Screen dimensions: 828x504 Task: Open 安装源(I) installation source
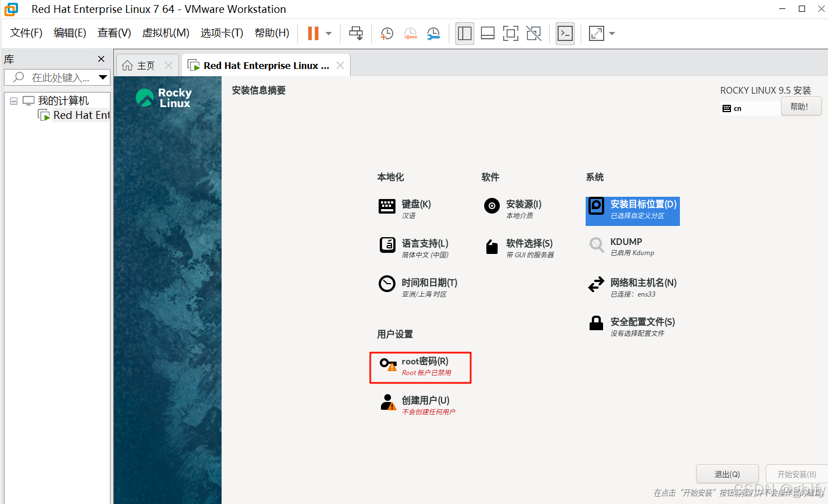pos(513,209)
